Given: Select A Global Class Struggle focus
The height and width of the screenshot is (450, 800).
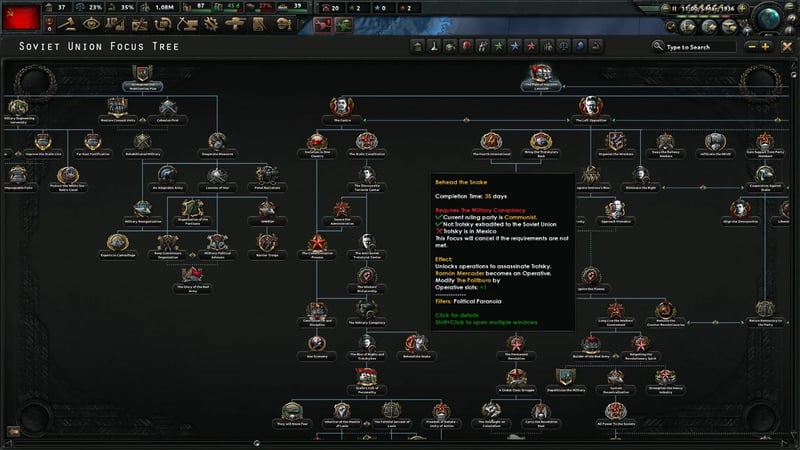Looking at the screenshot, I should [x=516, y=381].
